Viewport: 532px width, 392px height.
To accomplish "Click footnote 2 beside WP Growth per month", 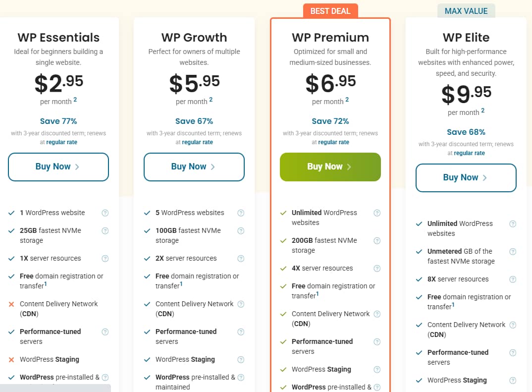I will click(211, 100).
